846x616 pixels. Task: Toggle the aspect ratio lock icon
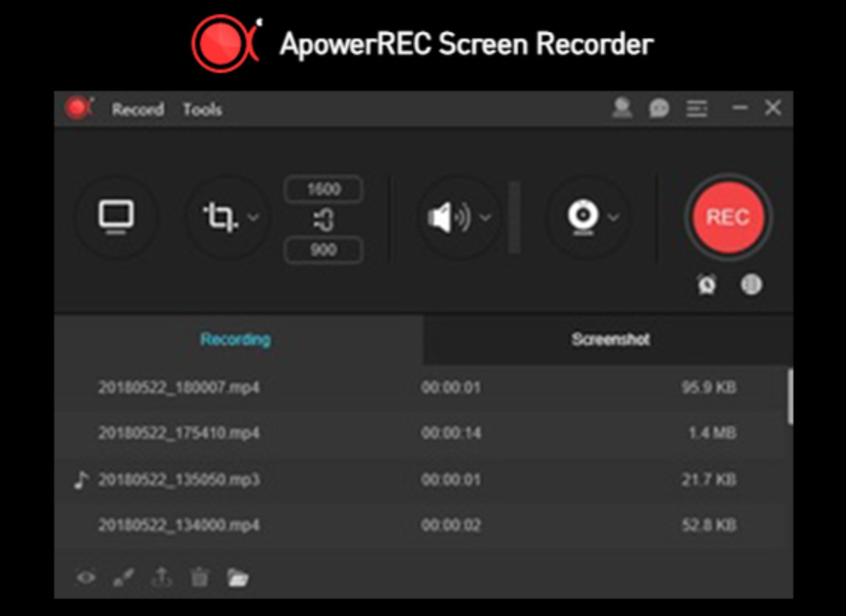coord(324,220)
